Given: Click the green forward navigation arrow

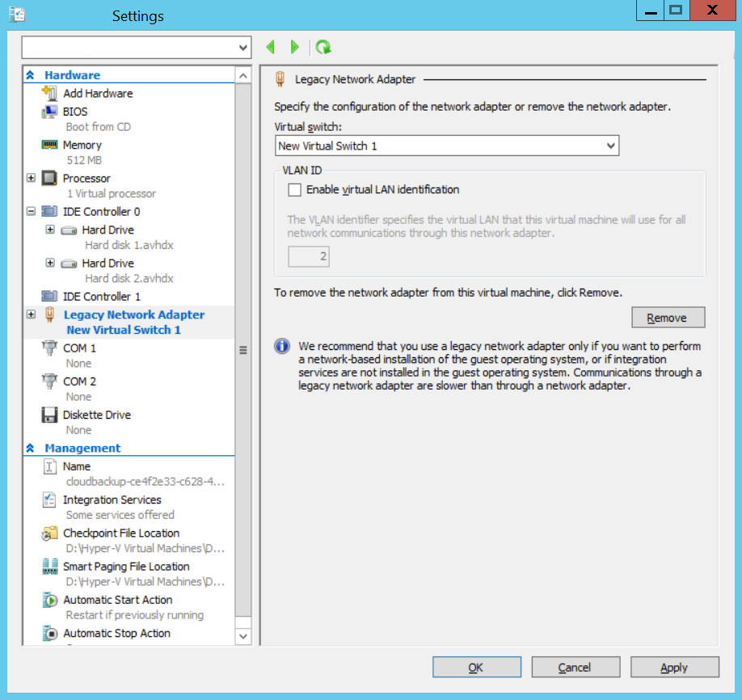Looking at the screenshot, I should pos(295,47).
